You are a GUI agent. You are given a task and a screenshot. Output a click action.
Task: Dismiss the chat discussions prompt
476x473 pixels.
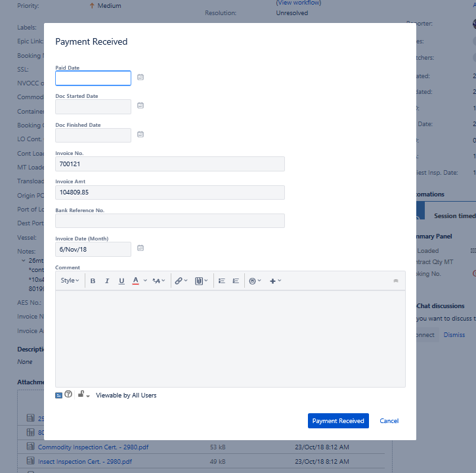coord(454,335)
